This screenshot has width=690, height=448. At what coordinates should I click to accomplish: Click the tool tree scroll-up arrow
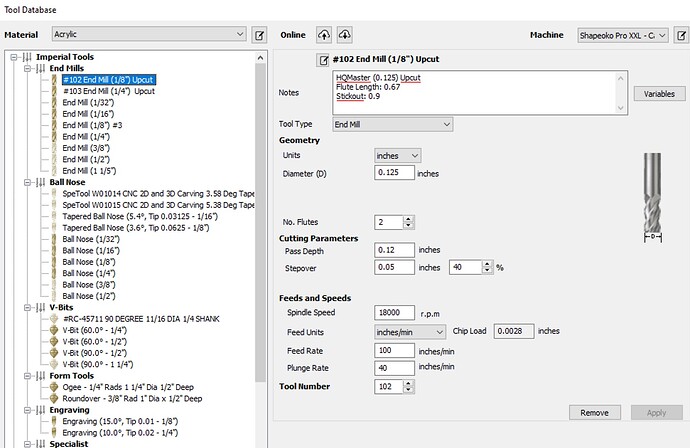click(261, 58)
